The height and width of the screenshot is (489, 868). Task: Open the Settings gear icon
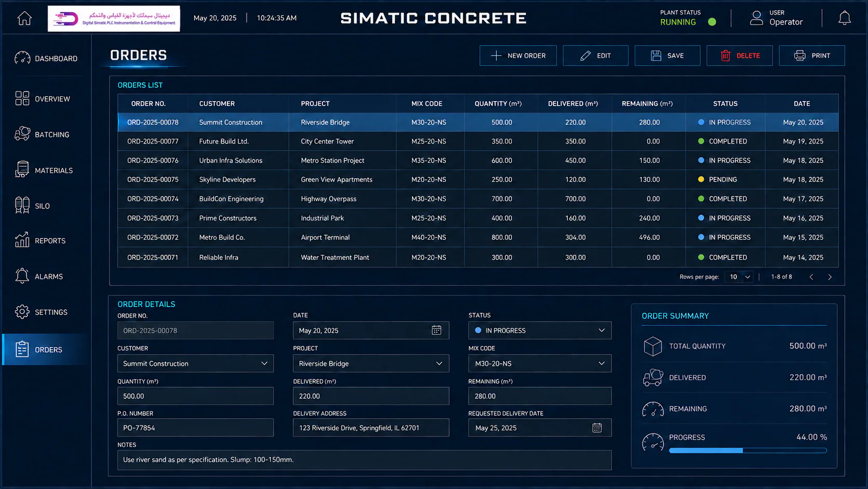coord(22,312)
